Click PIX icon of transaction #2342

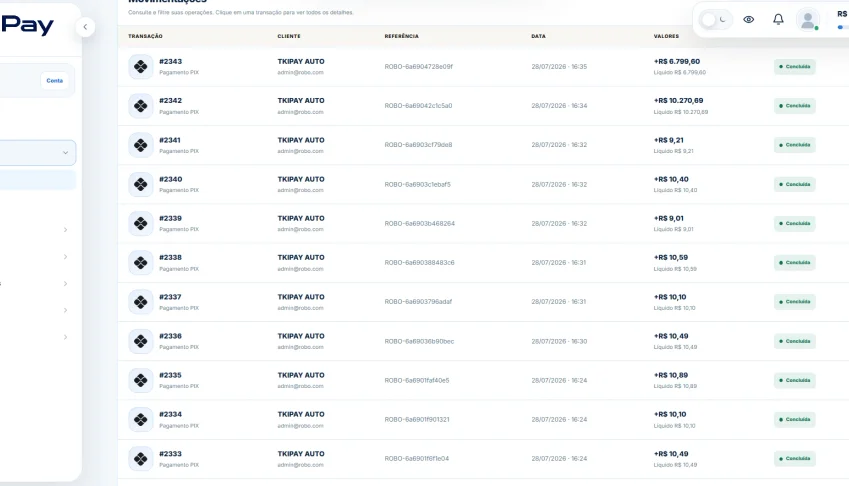(141, 106)
